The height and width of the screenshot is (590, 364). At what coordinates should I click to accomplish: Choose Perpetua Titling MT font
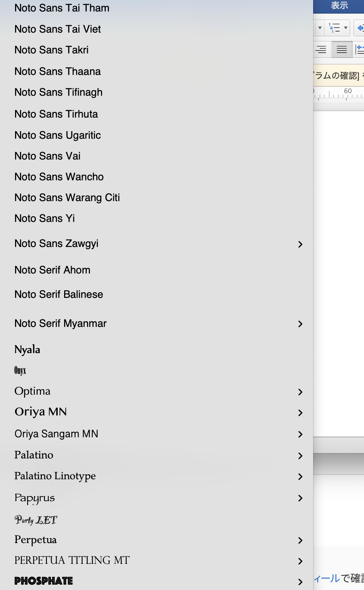click(x=72, y=560)
